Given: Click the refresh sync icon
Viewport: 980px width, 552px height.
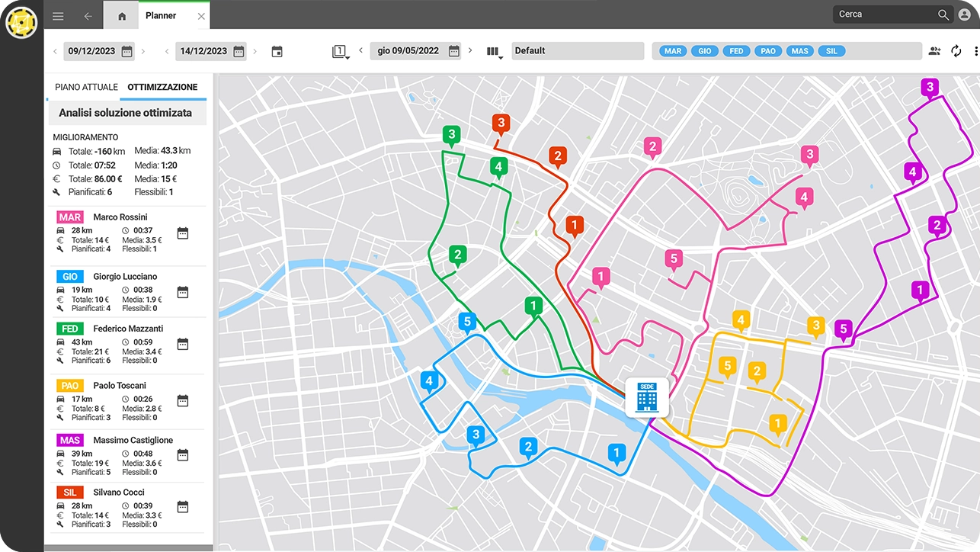Looking at the screenshot, I should coord(956,51).
